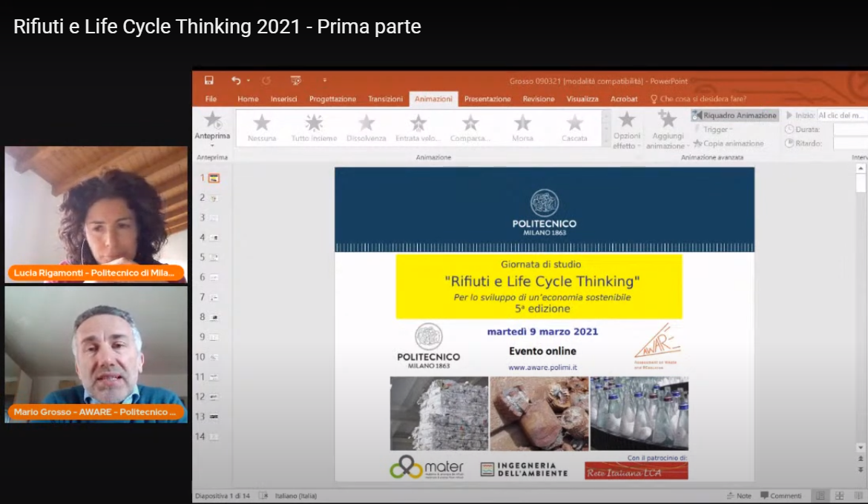Choose the Nessuna animation effect
The height and width of the screenshot is (504, 868).
(x=262, y=127)
